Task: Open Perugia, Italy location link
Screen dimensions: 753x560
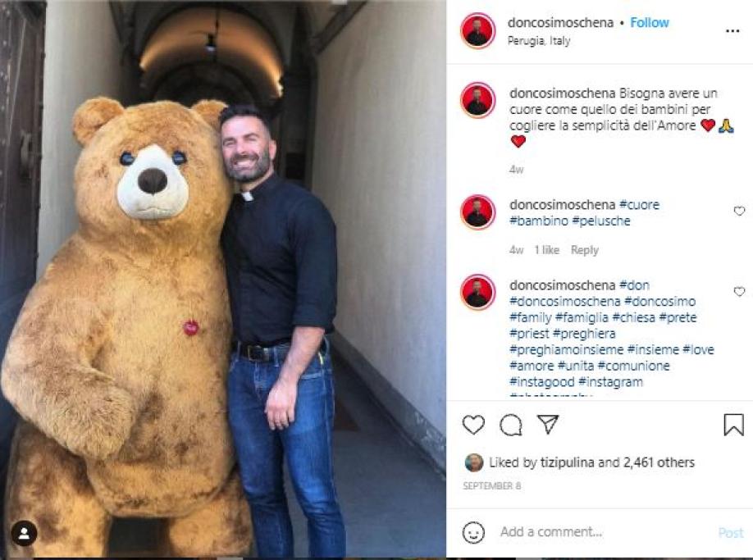Action: [539, 41]
